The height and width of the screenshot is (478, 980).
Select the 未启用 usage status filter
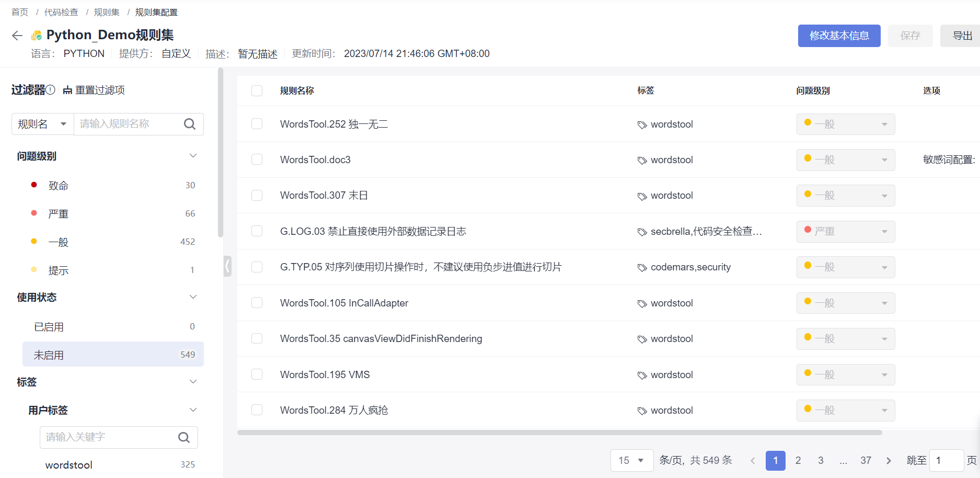113,355
